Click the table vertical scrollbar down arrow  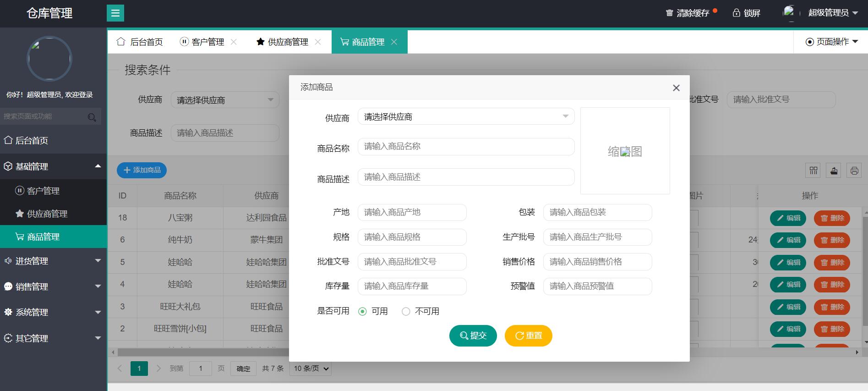865,342
